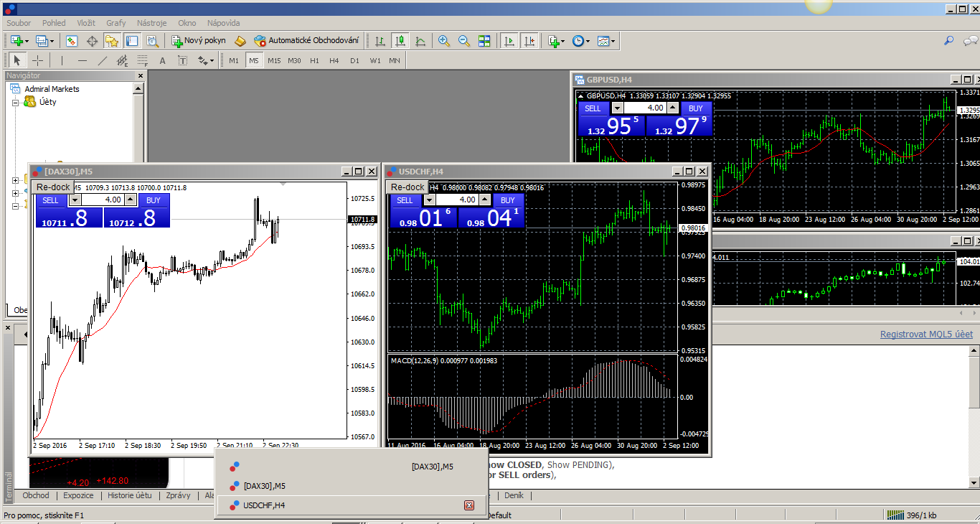This screenshot has width=980, height=524.
Task: Click Re-dock on the DAX30 chart
Action: 52,187
